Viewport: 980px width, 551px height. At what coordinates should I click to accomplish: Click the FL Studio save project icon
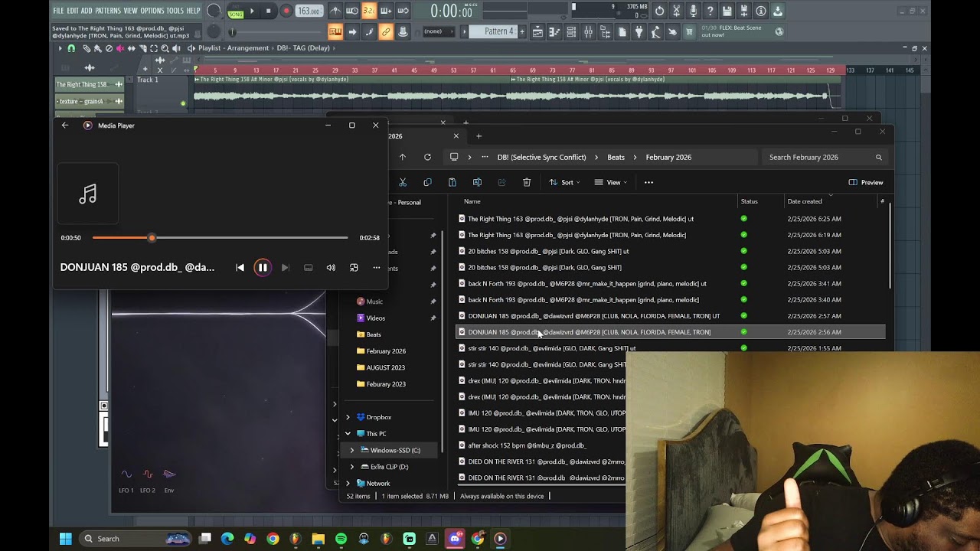tap(727, 11)
